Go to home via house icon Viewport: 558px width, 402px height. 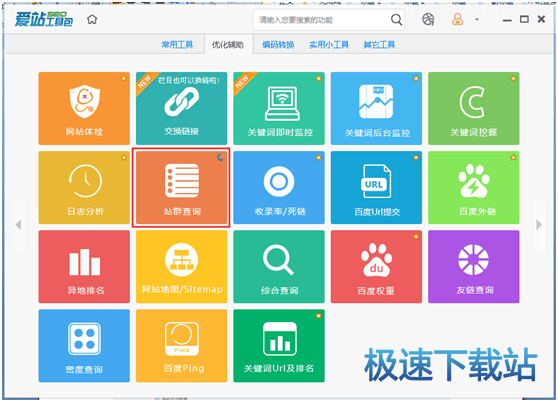(92, 19)
